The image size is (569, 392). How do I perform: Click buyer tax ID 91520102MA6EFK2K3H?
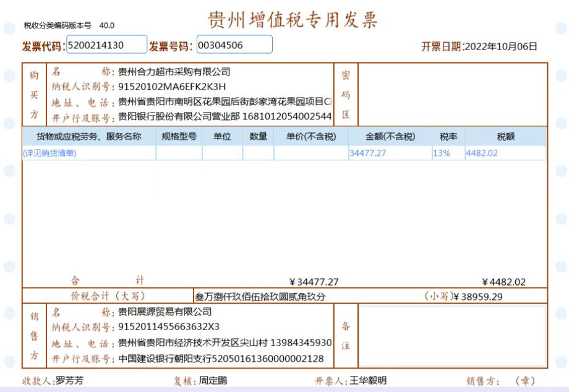pos(172,87)
